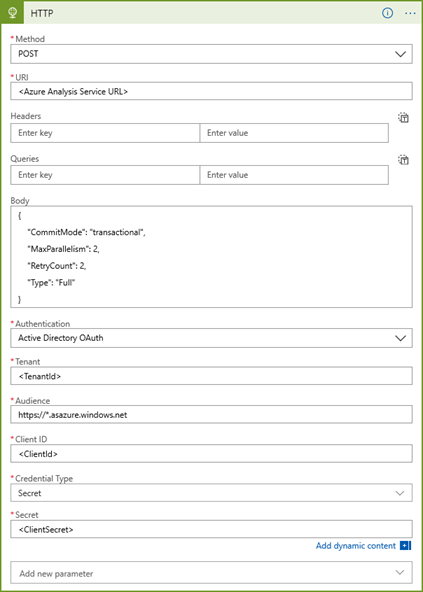Screen dimensions: 423x592
Task: Focus the URI input field
Action: [211, 91]
